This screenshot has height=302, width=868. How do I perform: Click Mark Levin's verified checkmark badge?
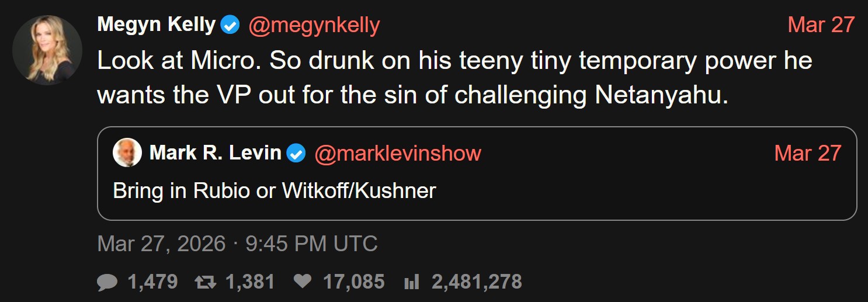pos(297,154)
